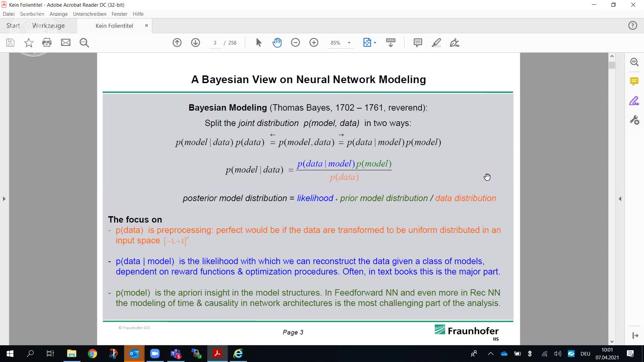This screenshot has height=362, width=644.
Task: Switch to the Werkzeuge tab
Action: pyautogui.click(x=48, y=26)
